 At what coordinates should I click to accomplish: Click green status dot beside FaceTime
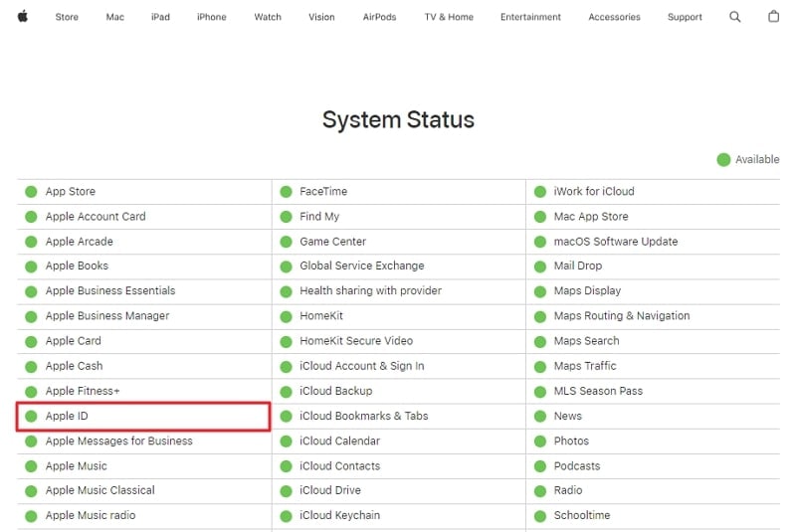[x=286, y=192]
